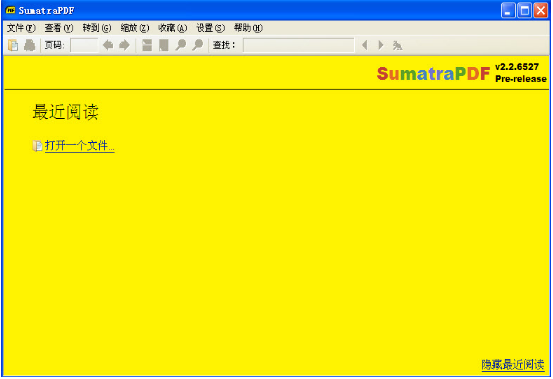Toggle the match case search icon
The image size is (553, 379).
pyautogui.click(x=397, y=45)
